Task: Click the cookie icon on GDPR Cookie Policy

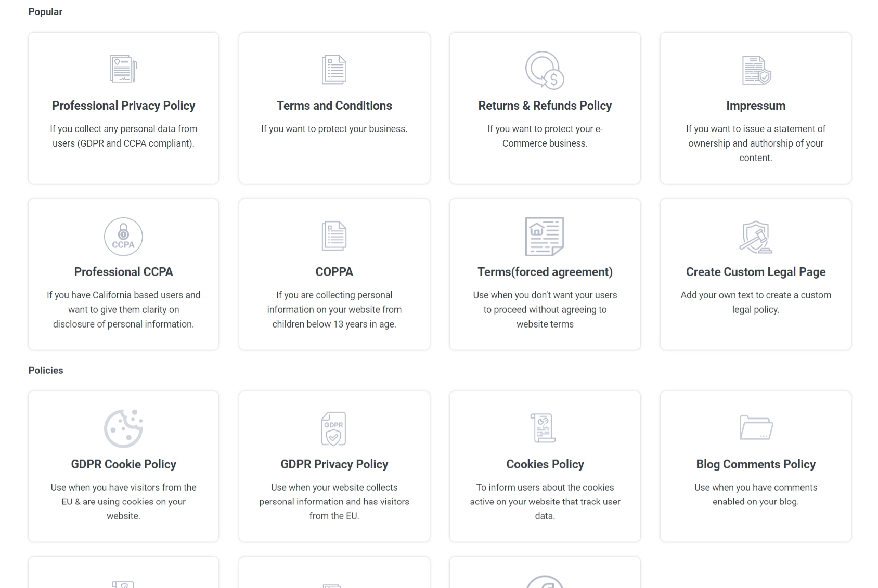Action: 123,428
